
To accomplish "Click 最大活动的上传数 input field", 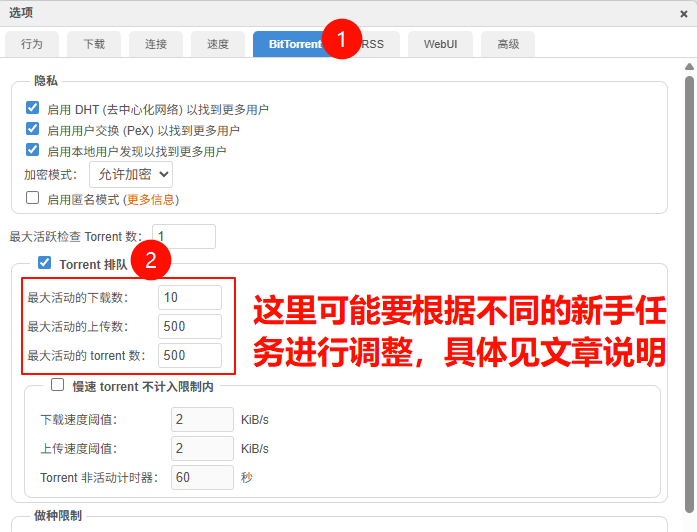I will (x=190, y=326).
